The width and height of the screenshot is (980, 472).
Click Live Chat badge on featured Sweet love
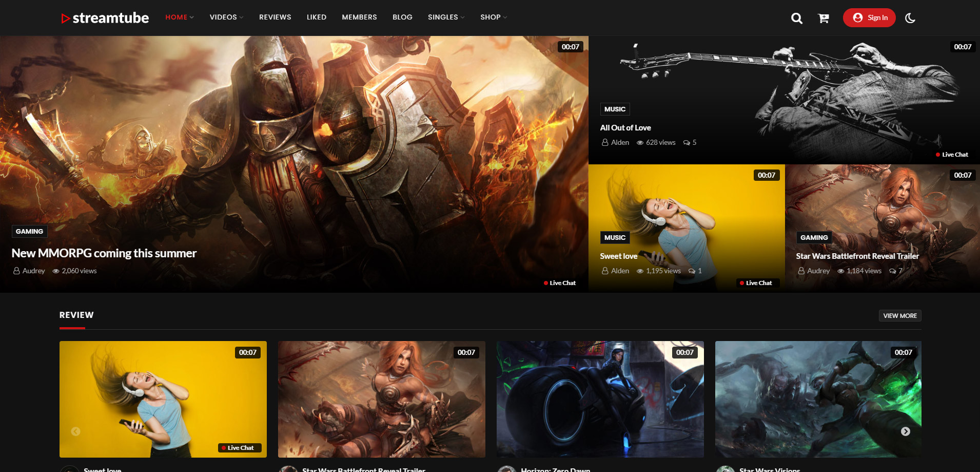[x=758, y=283]
